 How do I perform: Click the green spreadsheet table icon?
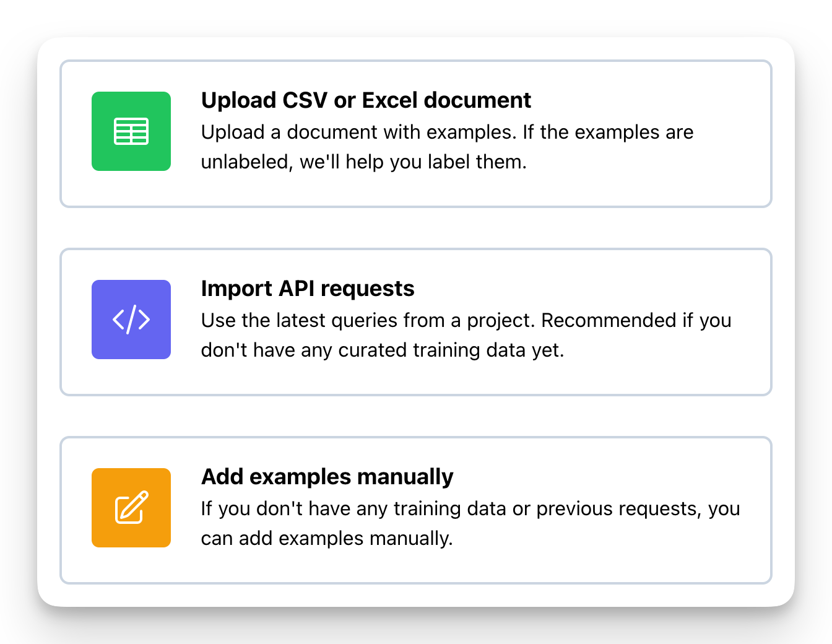point(131,131)
